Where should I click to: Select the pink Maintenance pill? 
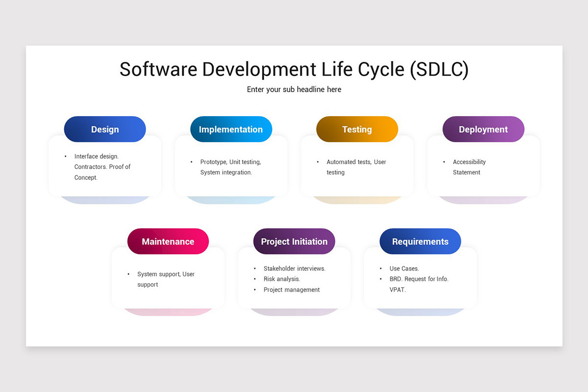[168, 241]
